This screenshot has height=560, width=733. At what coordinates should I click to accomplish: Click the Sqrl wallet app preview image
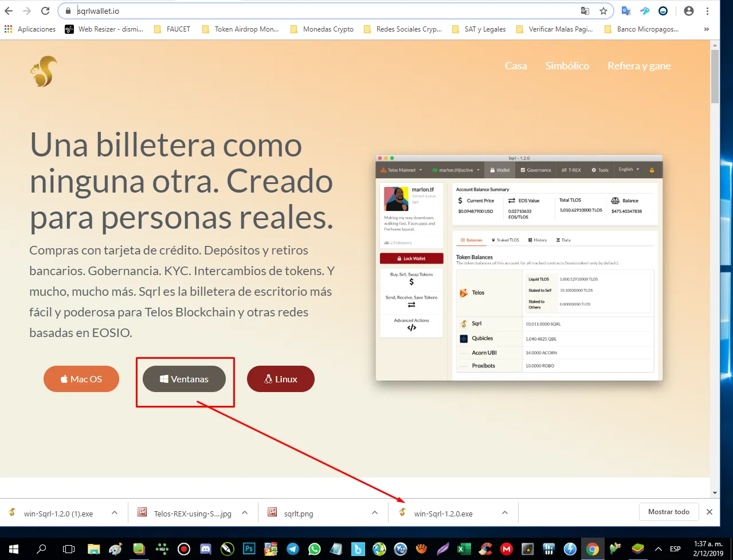coord(519,268)
